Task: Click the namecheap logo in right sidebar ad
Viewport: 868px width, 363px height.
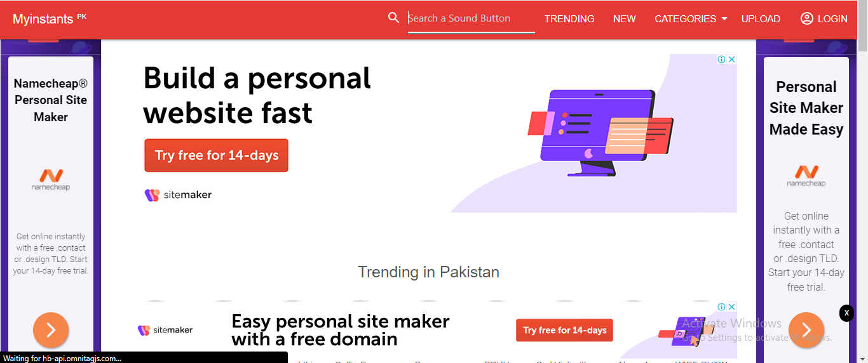Action: (x=806, y=176)
